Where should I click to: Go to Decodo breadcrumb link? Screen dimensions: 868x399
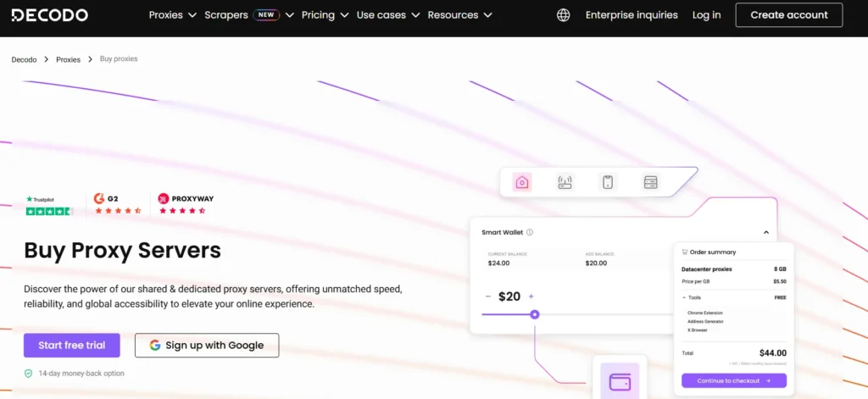point(24,59)
